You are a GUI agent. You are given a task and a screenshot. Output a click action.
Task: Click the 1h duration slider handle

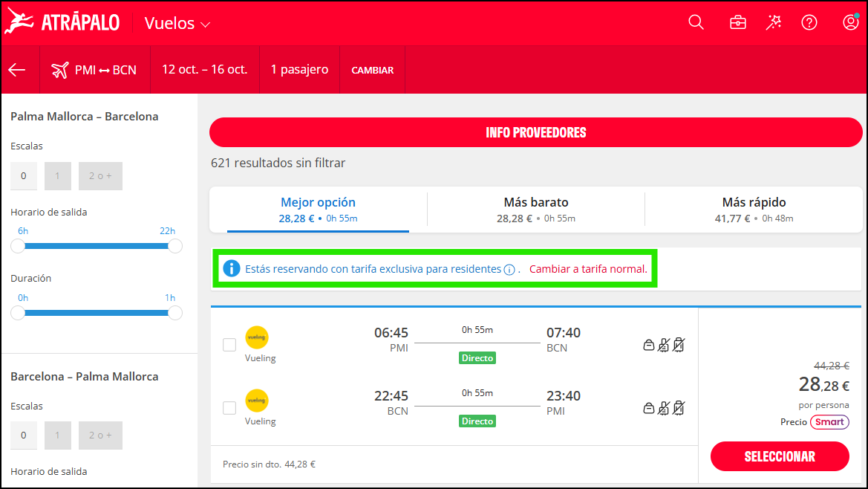tap(175, 313)
